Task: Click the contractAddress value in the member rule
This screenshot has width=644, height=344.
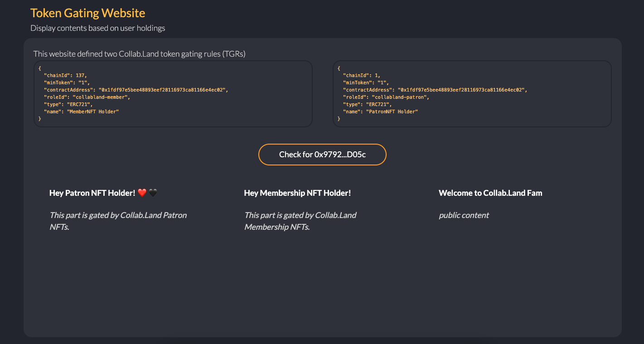Action: [163, 90]
